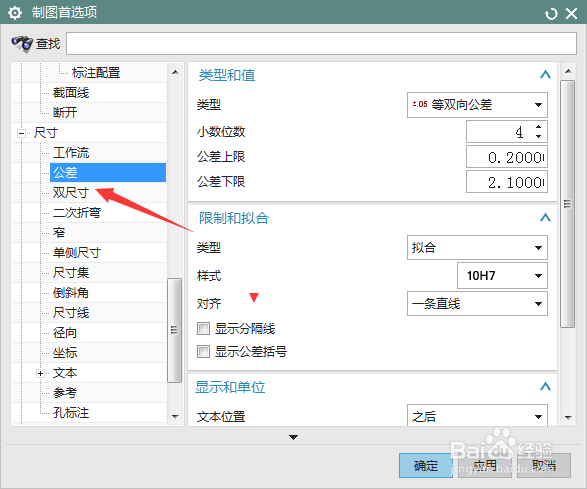Select 工作流 in the tree

pyautogui.click(x=71, y=152)
